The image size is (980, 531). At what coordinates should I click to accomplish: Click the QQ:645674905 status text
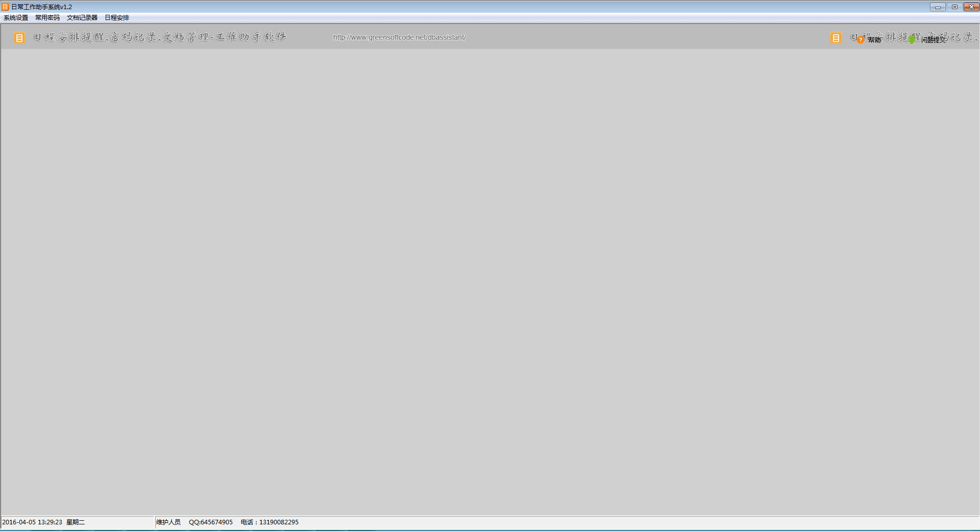pos(211,522)
